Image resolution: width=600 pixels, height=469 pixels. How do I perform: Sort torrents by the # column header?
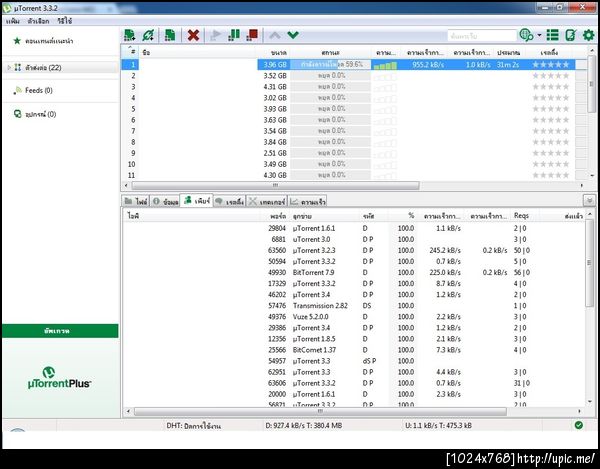130,52
